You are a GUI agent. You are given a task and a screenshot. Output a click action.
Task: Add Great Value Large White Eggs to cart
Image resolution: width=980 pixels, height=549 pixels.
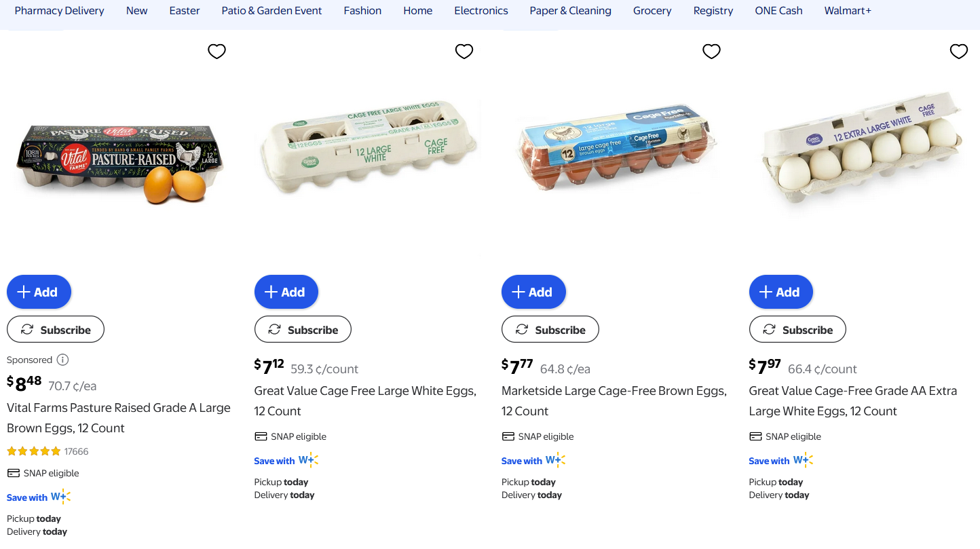pos(286,292)
